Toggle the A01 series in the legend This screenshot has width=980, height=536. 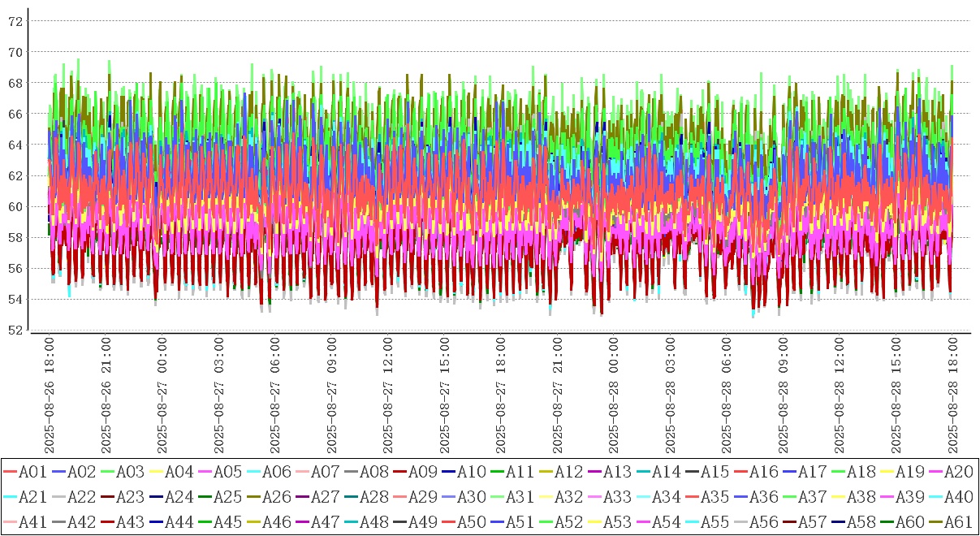click(32, 471)
